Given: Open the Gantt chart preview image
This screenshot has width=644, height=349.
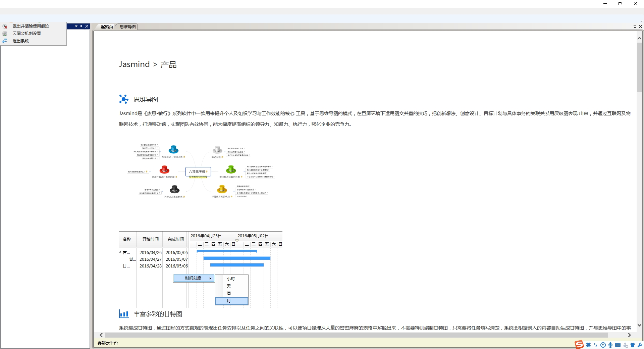Looking at the screenshot, I should (201, 269).
